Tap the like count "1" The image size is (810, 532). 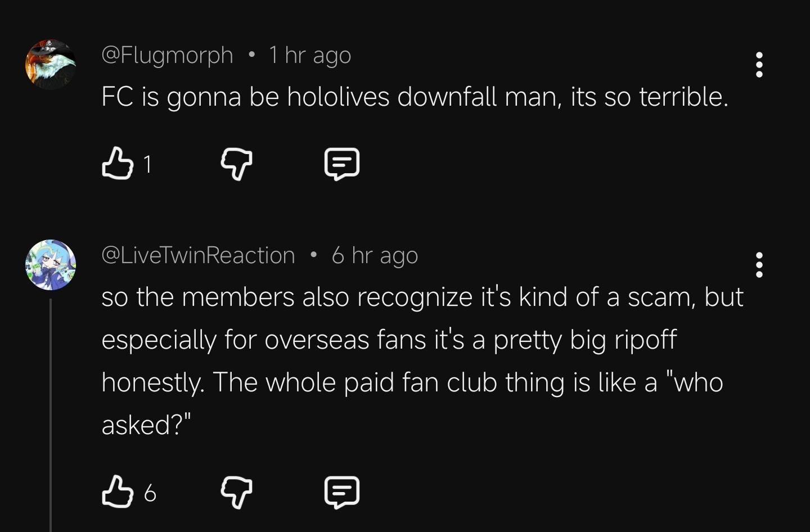coord(147,165)
